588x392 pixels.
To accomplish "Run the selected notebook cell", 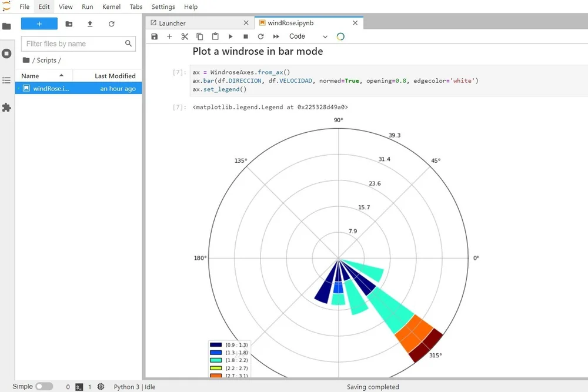I will [x=230, y=36].
